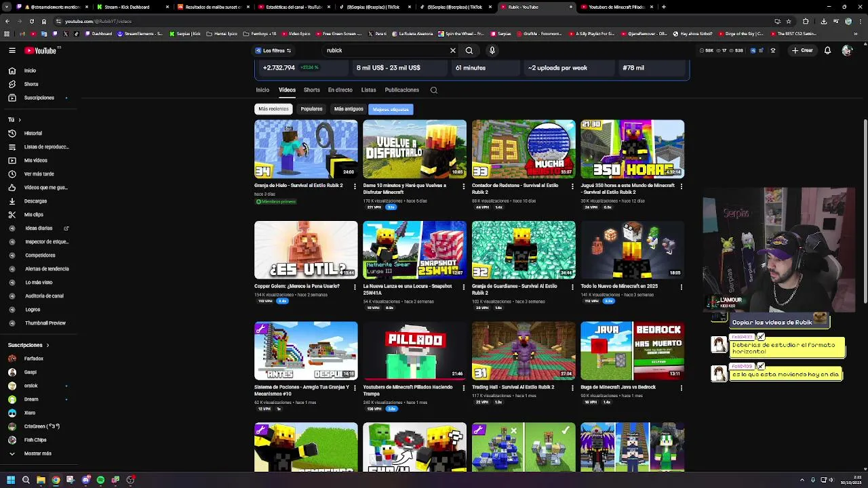Switch to channel Inicio tab

coord(262,90)
